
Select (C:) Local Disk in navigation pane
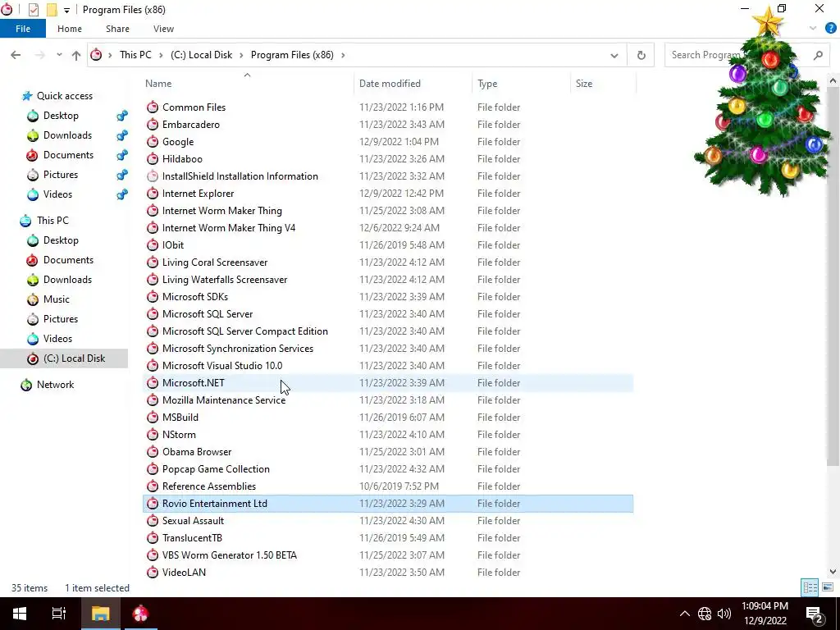pos(64,358)
